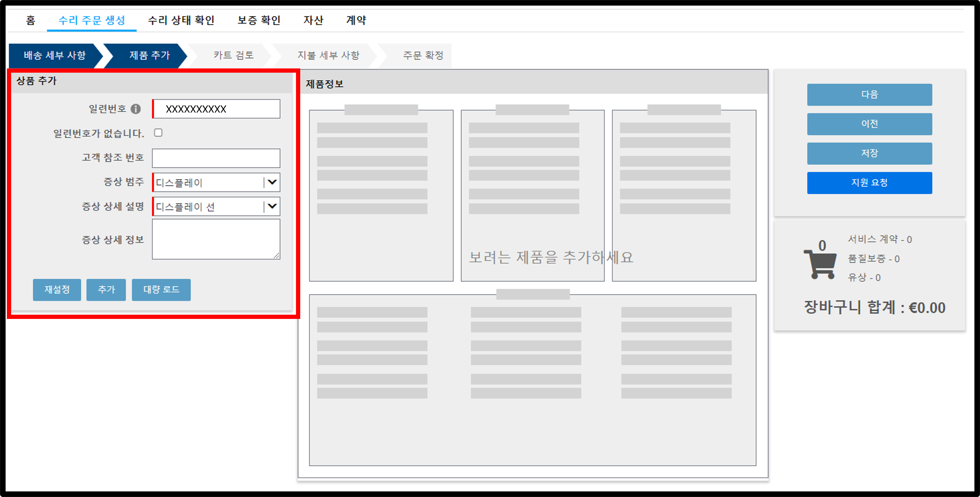Click the 재설정 button
This screenshot has width=980, height=497.
tap(57, 290)
